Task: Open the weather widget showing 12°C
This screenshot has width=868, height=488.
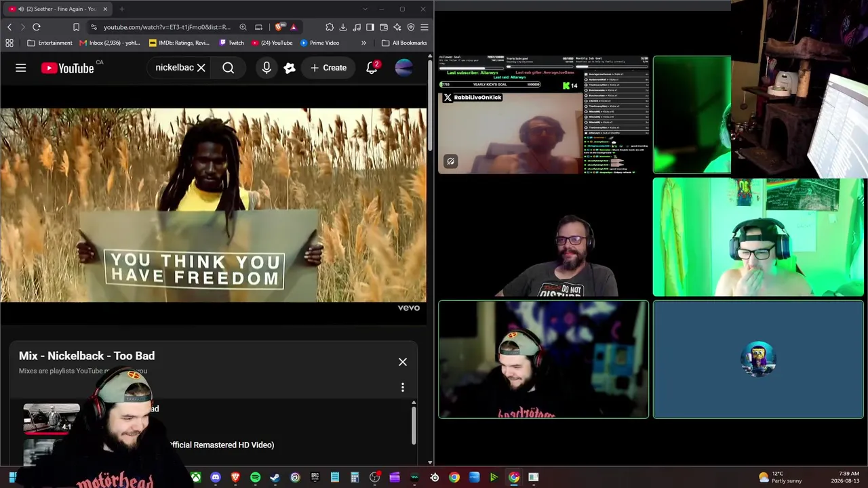Action: [781, 477]
